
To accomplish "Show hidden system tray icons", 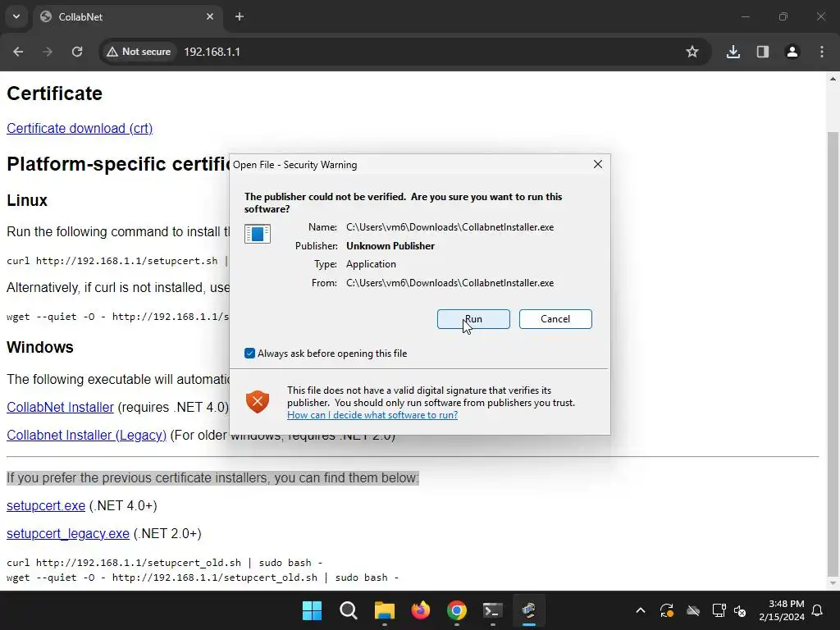I will click(x=641, y=610).
